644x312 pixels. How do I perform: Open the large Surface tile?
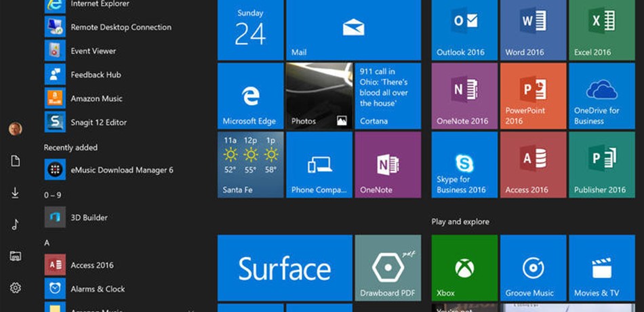(x=285, y=268)
